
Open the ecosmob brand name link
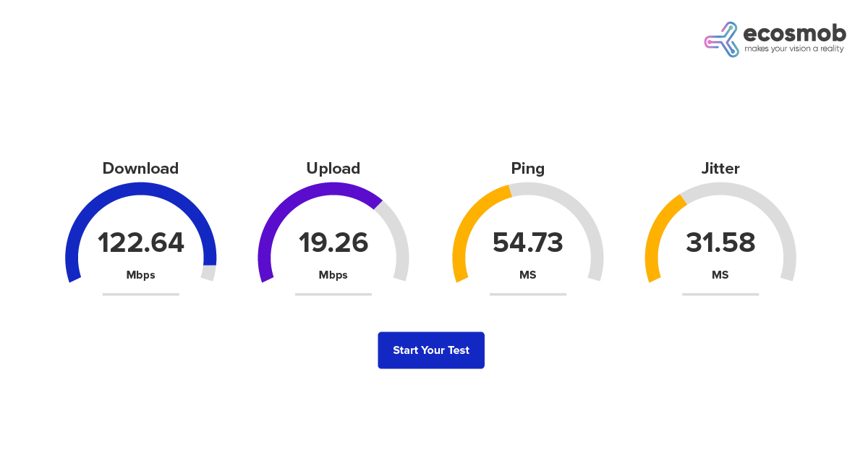click(x=794, y=33)
